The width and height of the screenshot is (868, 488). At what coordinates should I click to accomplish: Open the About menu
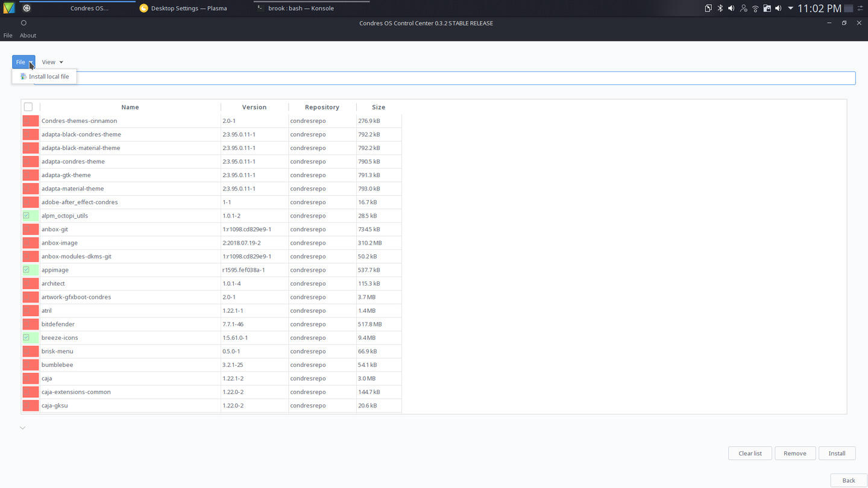tap(28, 36)
